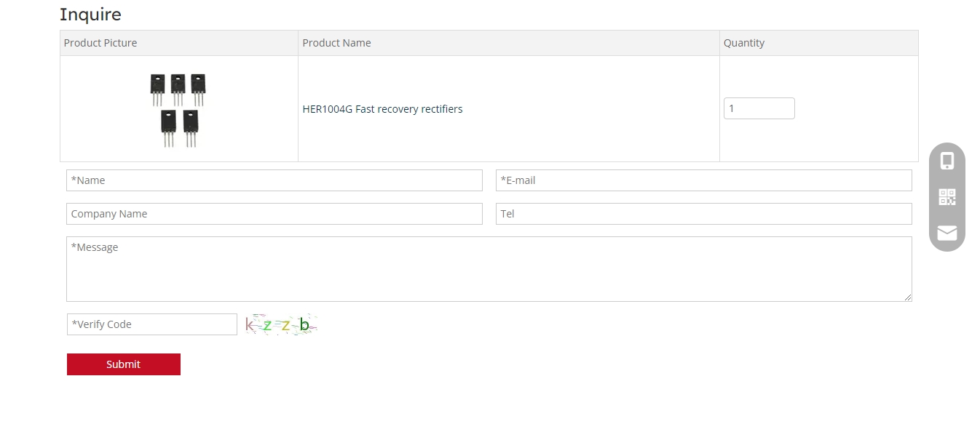Refresh the kzzb captcha image
Image resolution: width=980 pixels, height=424 pixels.
(281, 324)
